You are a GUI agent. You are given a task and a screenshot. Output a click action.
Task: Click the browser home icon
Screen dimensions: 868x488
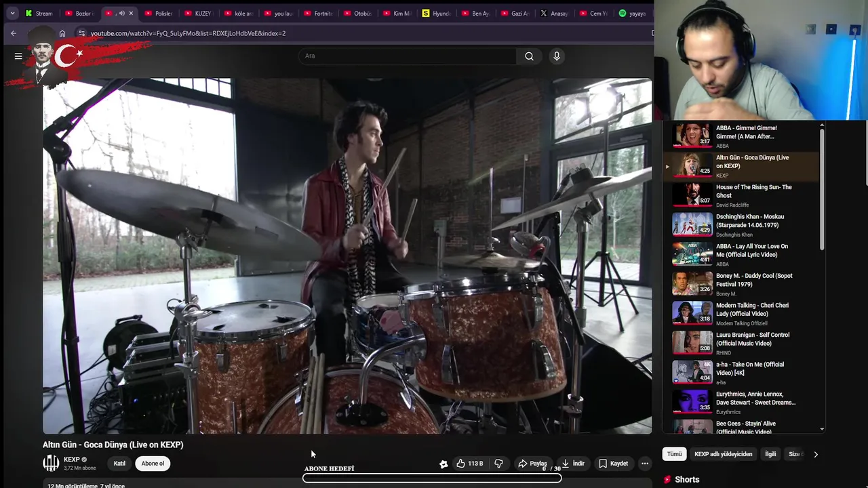(x=62, y=33)
